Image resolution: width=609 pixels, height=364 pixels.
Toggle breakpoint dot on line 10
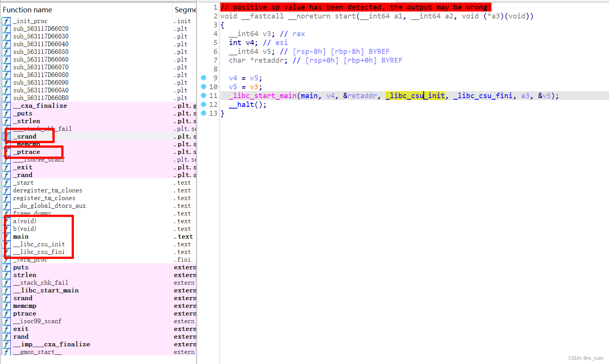tap(204, 87)
